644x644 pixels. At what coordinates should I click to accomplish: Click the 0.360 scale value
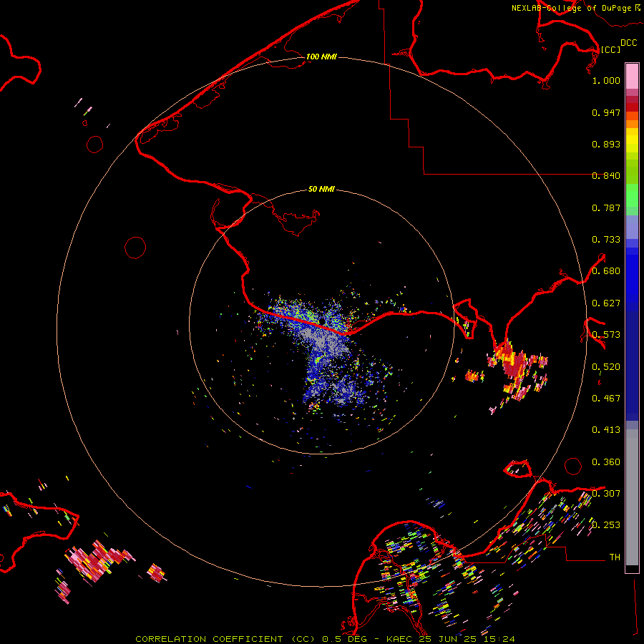tap(606, 462)
